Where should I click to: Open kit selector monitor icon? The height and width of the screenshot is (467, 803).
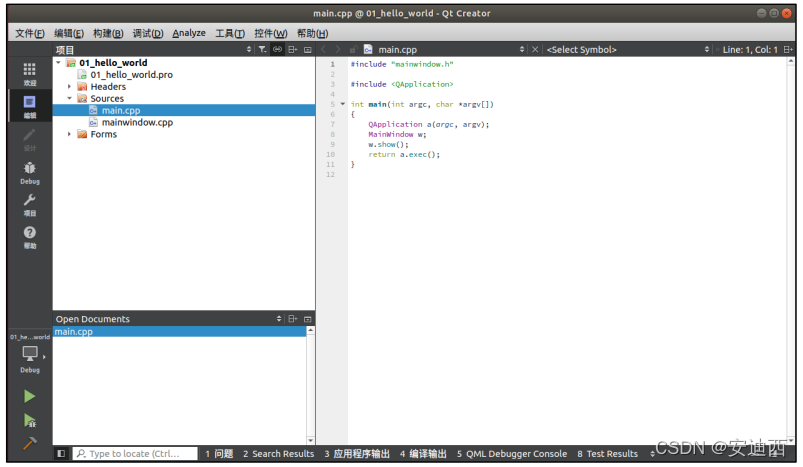[30, 354]
